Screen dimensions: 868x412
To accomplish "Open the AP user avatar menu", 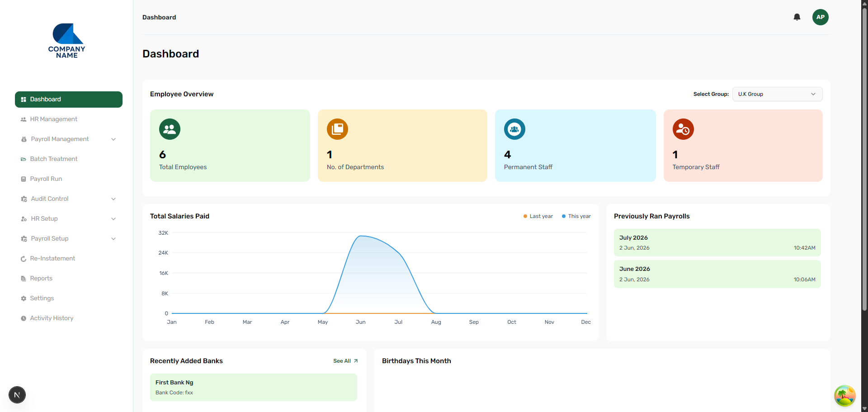I will click(820, 17).
